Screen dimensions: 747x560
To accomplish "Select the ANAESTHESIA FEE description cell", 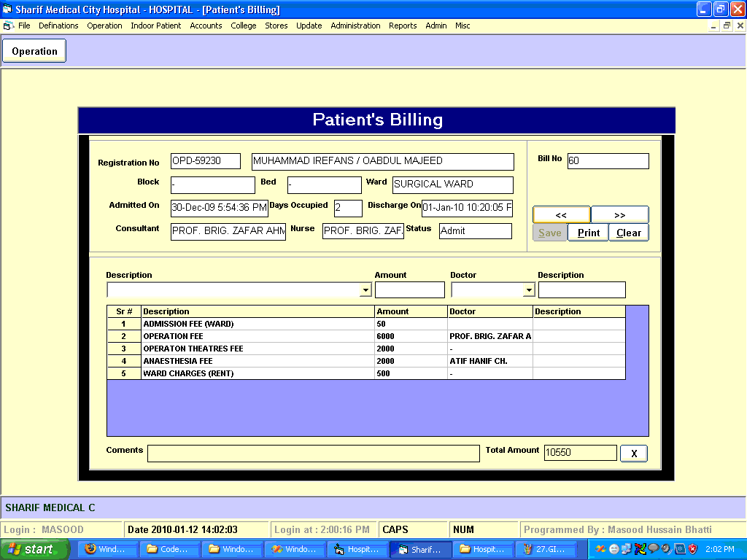I will (x=258, y=361).
